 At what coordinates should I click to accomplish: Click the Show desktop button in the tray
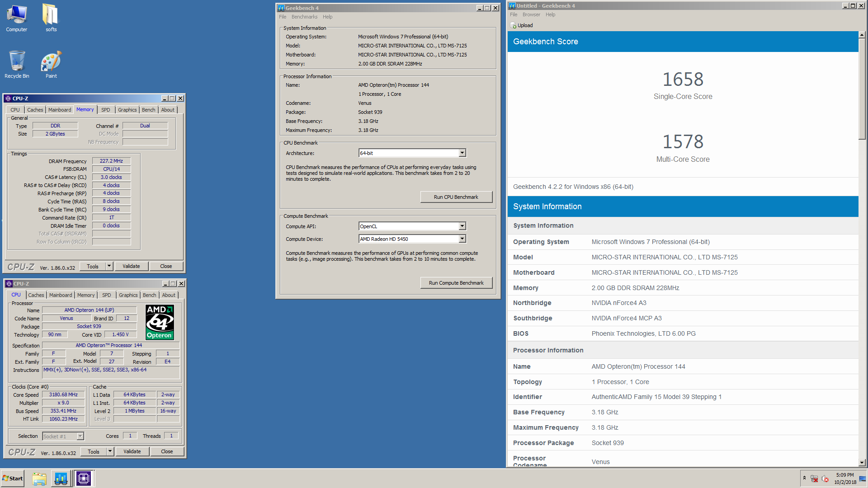(x=863, y=479)
